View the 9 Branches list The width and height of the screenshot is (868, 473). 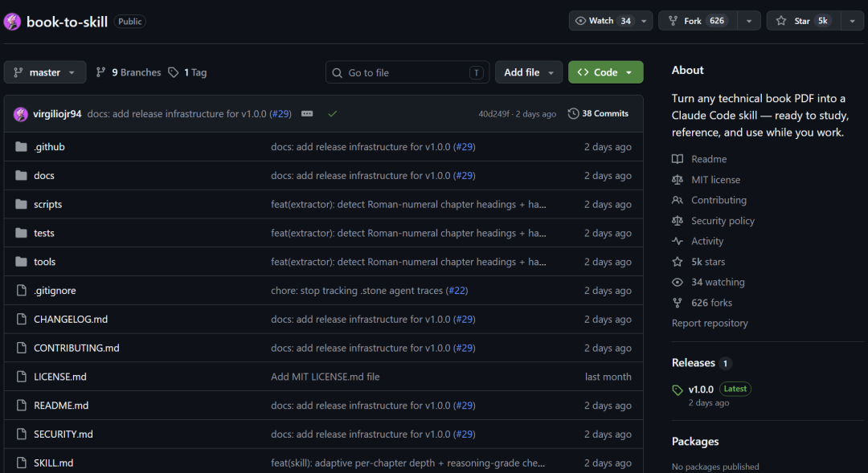[129, 72]
